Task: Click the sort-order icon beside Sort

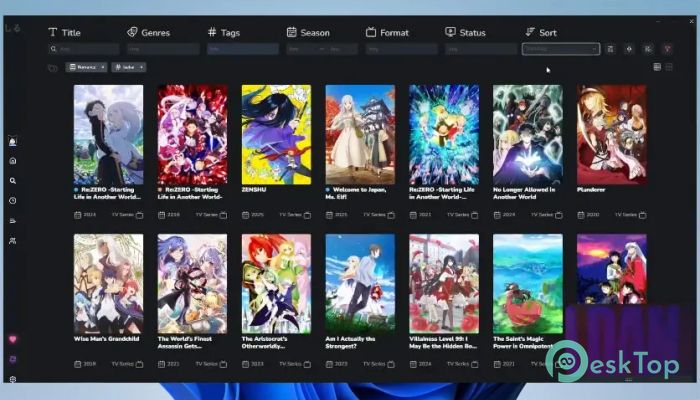Action: pos(530,32)
